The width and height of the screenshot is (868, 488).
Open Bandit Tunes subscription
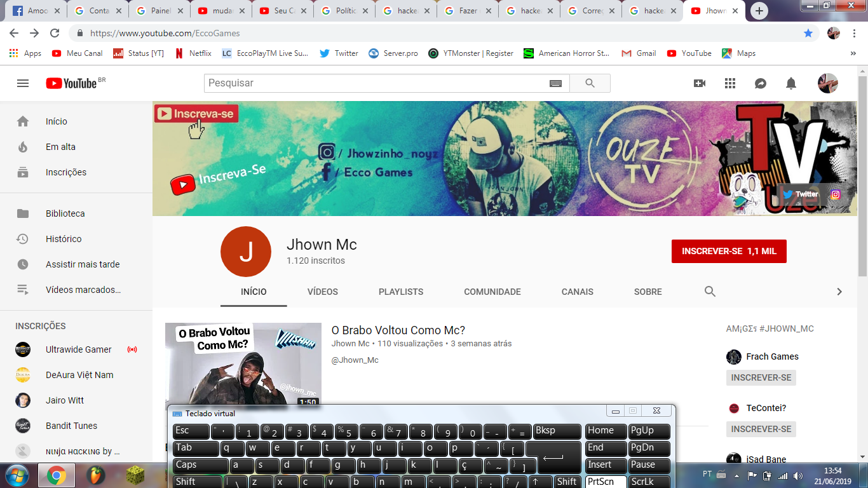click(x=76, y=426)
